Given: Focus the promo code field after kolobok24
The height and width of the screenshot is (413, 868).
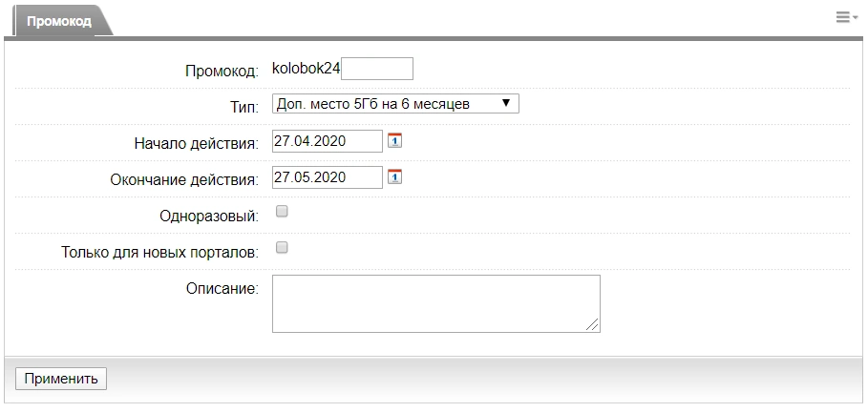Looking at the screenshot, I should coord(377,69).
